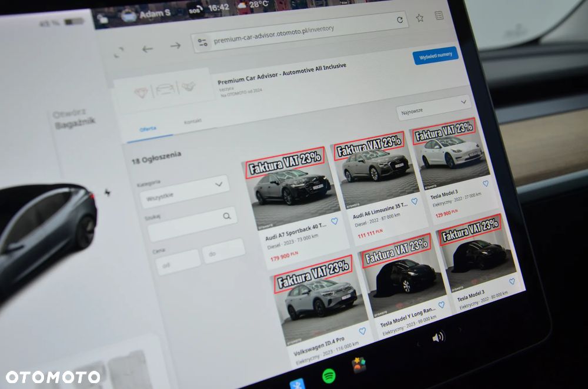The image size is (588, 389).
Task: Click the Premium Car Advisor dealer logo
Action: 164,89
